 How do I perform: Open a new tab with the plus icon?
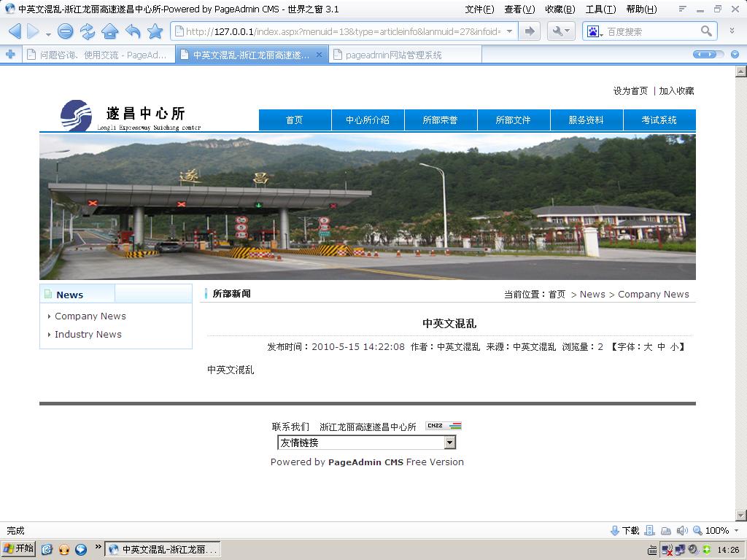click(x=10, y=54)
